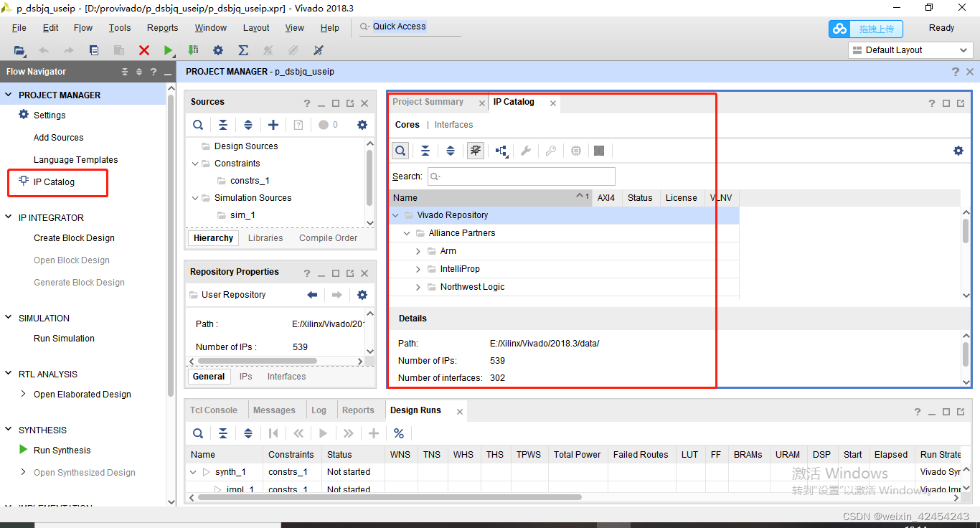Switch to the Tcl Console tab
980x528 pixels.
click(214, 410)
